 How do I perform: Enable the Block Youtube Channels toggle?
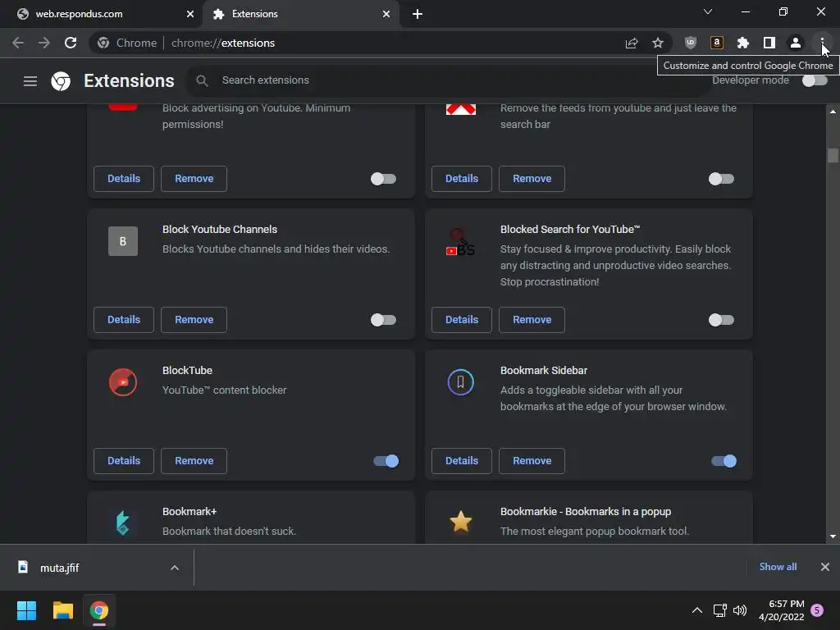[x=384, y=320]
